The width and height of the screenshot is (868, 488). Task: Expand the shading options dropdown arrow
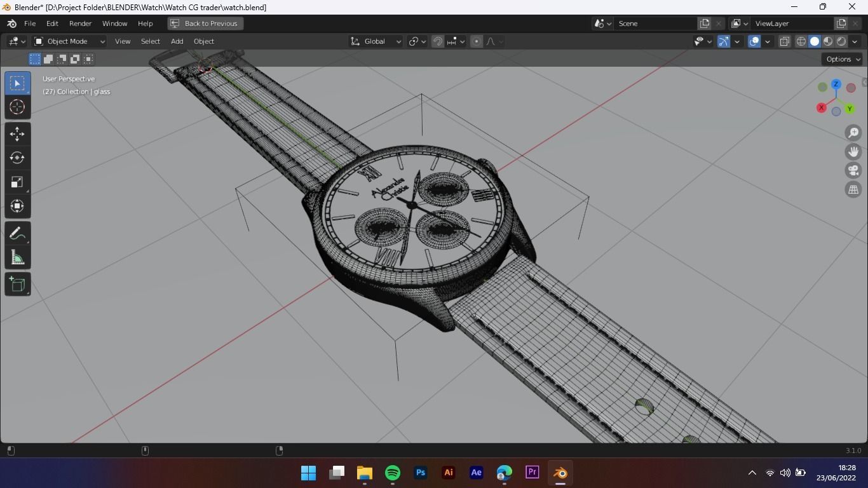pyautogui.click(x=855, y=41)
